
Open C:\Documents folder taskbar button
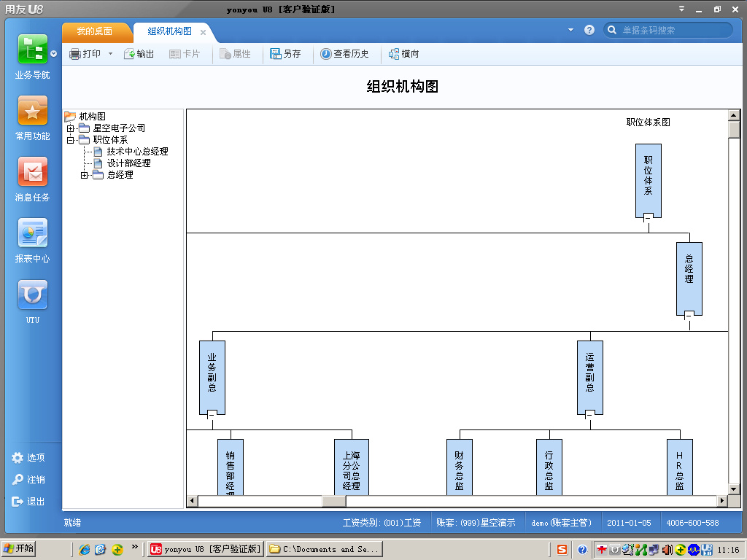pos(325,550)
